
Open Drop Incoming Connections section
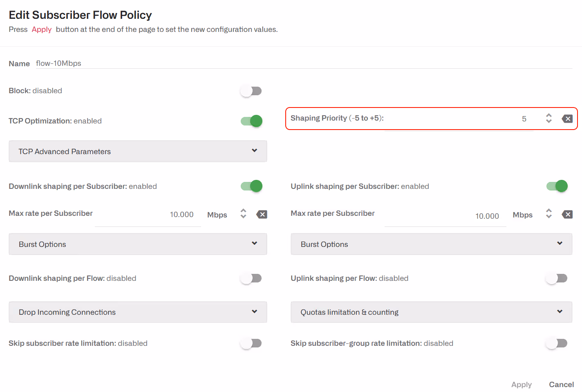pos(138,312)
